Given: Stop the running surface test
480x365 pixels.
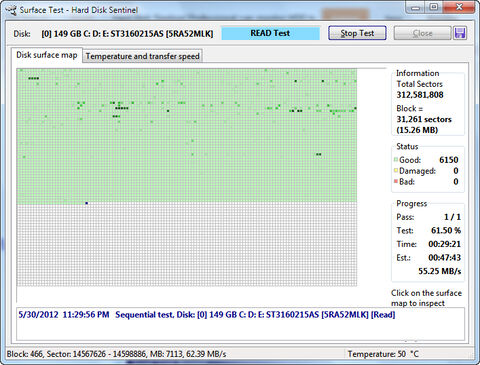Looking at the screenshot, I should 357,33.
